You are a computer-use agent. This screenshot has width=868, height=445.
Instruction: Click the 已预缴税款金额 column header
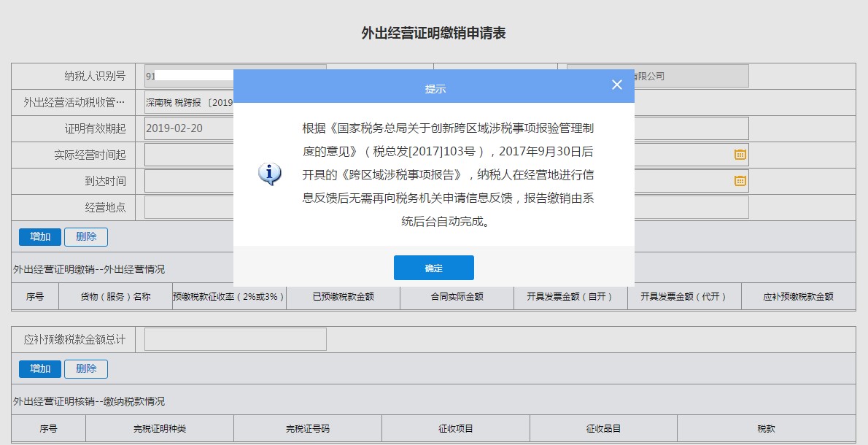point(343,297)
